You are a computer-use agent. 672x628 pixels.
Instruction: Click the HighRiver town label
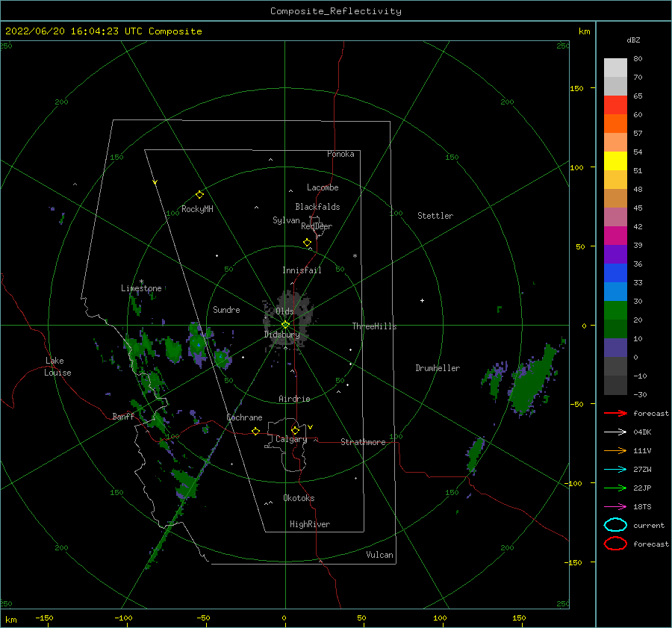pyautogui.click(x=310, y=524)
